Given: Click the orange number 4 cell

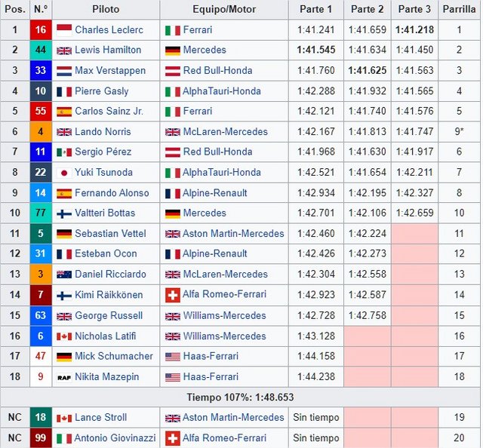Looking at the screenshot, I should (41, 132).
